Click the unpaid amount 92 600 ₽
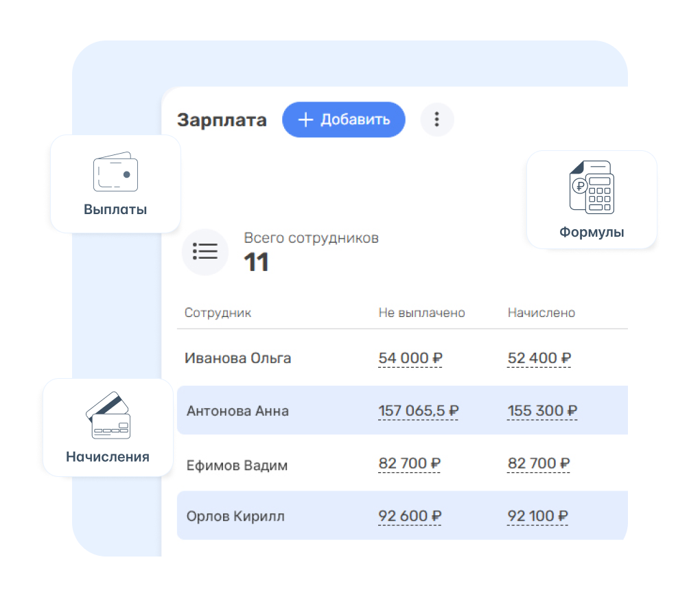 pos(410,516)
